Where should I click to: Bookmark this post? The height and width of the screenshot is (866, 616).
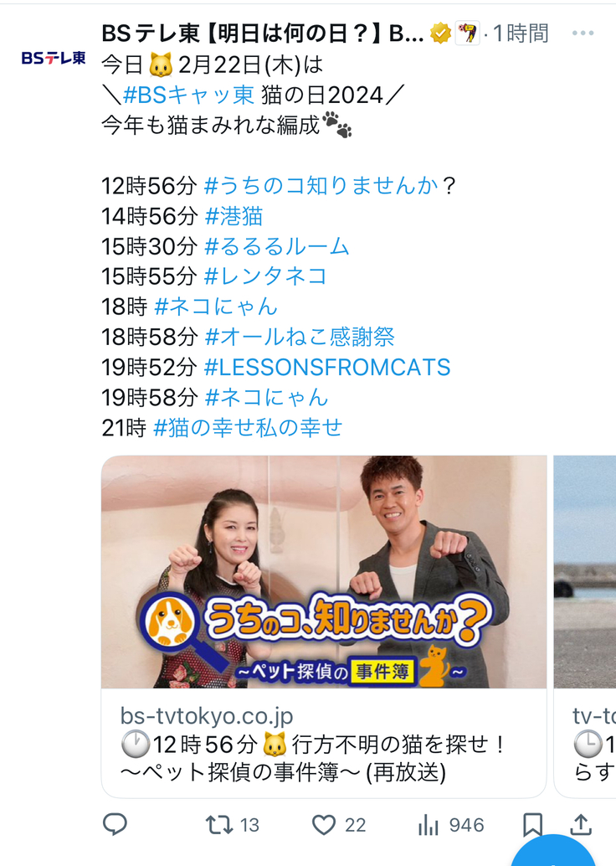point(532,825)
